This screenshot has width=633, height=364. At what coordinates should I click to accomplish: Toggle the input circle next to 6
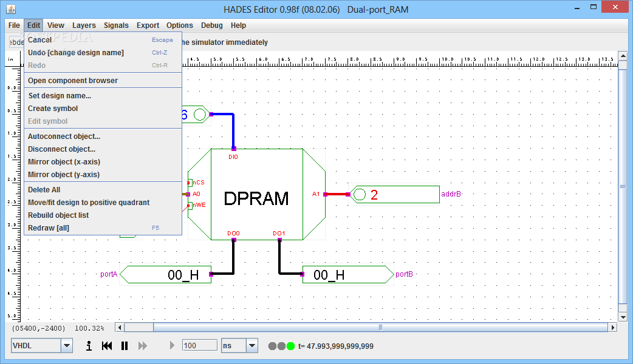200,115
